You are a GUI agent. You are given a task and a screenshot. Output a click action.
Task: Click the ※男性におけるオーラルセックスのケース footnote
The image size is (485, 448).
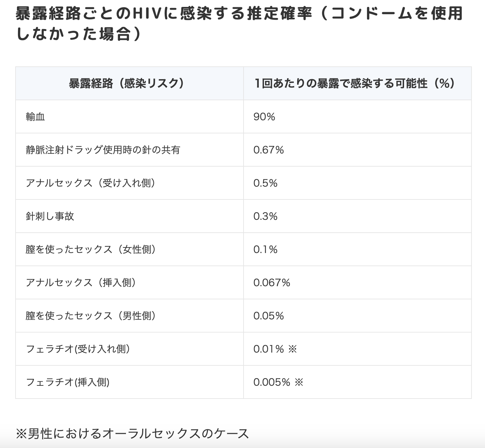[x=132, y=433]
